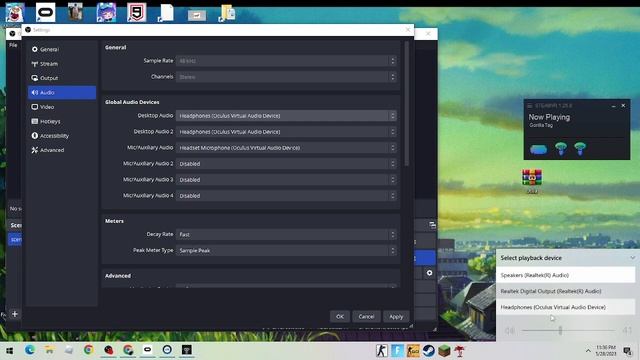Click the dock icon in OBS main window

(x=432, y=225)
